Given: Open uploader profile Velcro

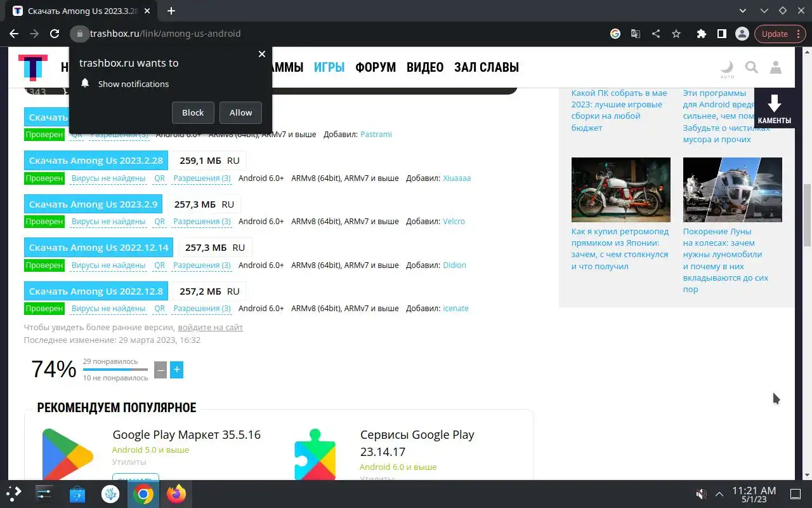Looking at the screenshot, I should pyautogui.click(x=454, y=222).
